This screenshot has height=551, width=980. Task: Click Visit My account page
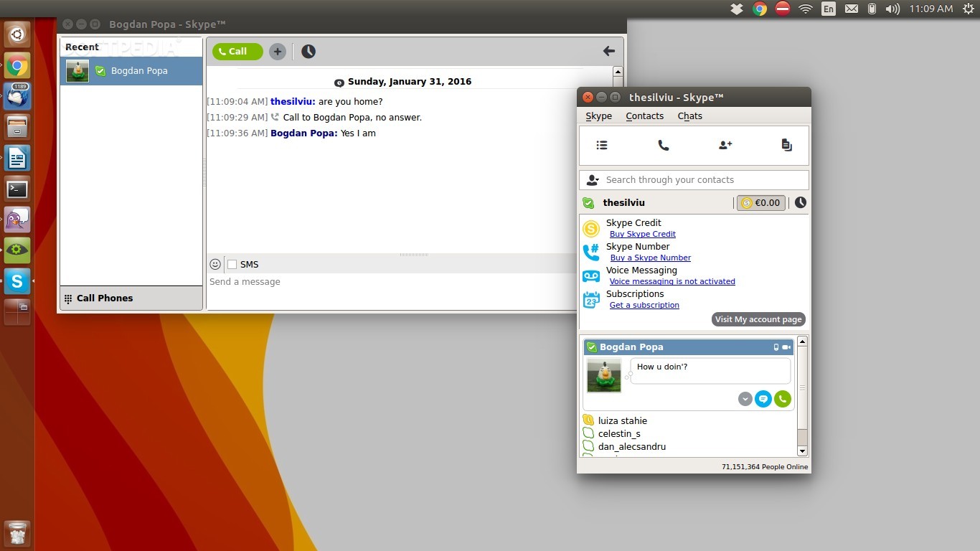(758, 319)
